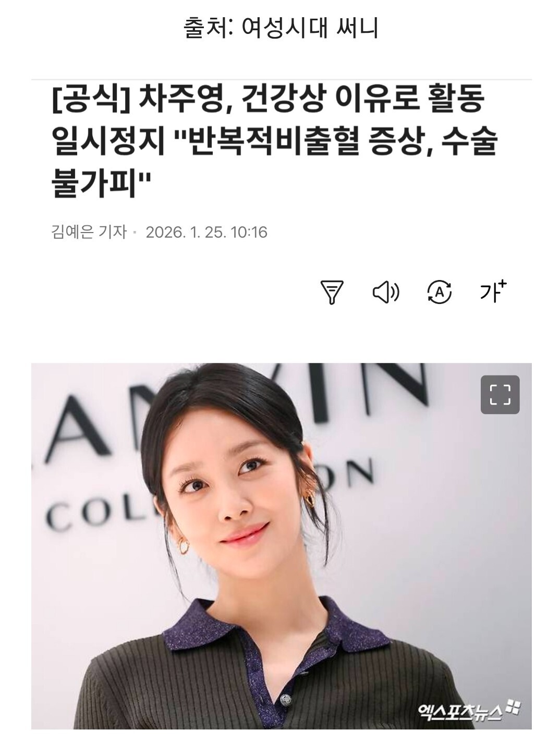This screenshot has height=742, width=560.
Task: Click the divider line below the source
Action: [282, 80]
